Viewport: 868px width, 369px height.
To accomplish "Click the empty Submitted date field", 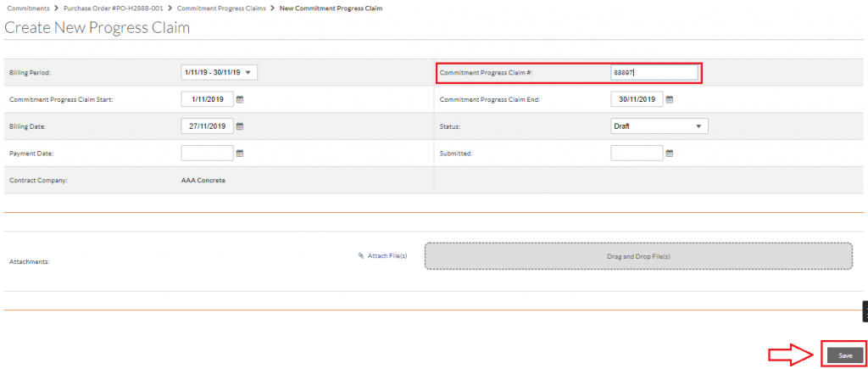I will (x=637, y=154).
